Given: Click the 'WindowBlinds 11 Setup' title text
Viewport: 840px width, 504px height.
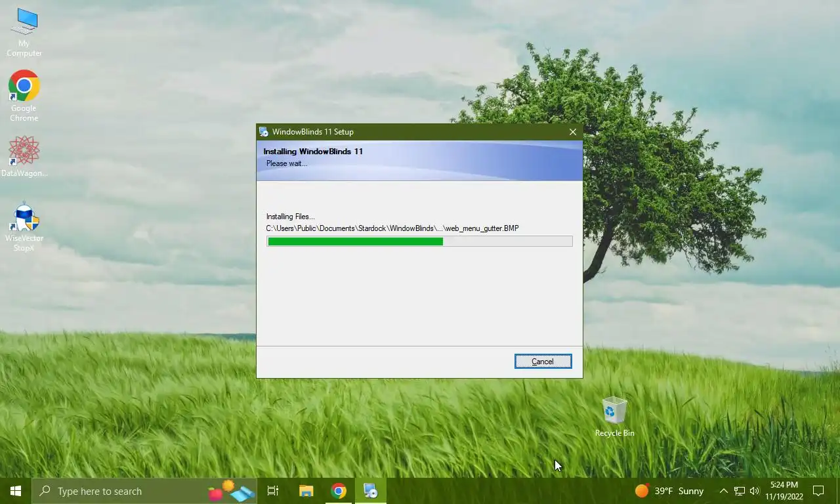Looking at the screenshot, I should pos(313,132).
